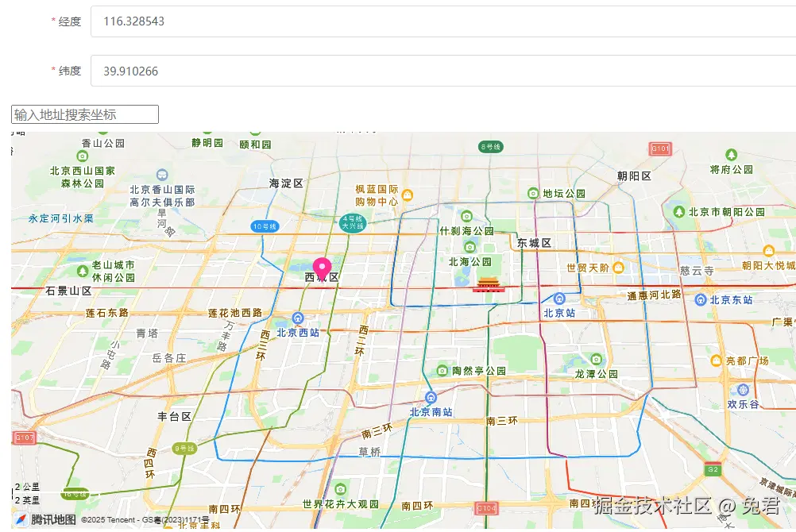Screen dimensions: 796x532
Task: Click the Liangdu Plaza shopping icon
Action: coord(717,361)
